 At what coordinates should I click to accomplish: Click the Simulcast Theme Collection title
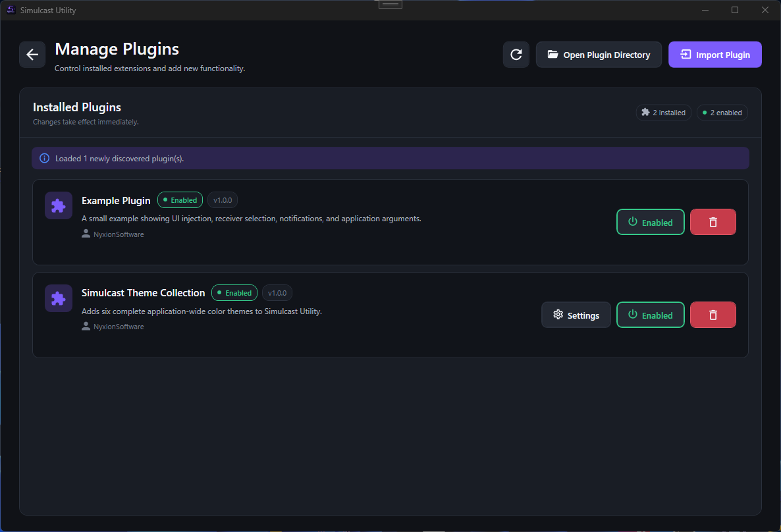point(144,293)
